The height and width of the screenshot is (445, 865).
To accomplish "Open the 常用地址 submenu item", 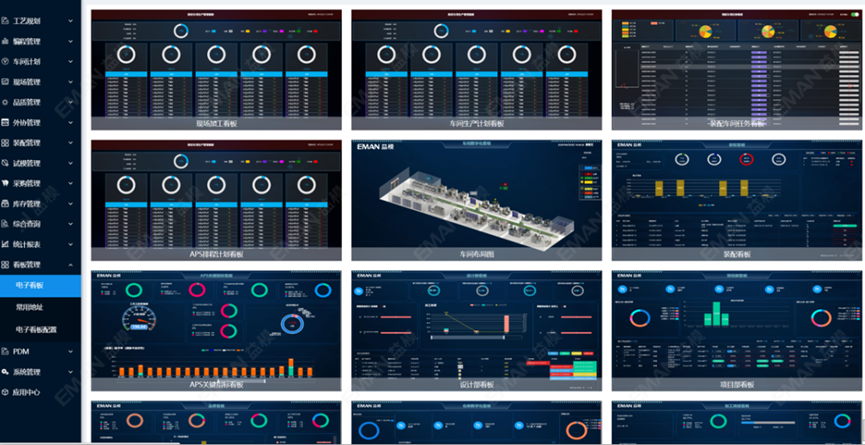I will 29,307.
